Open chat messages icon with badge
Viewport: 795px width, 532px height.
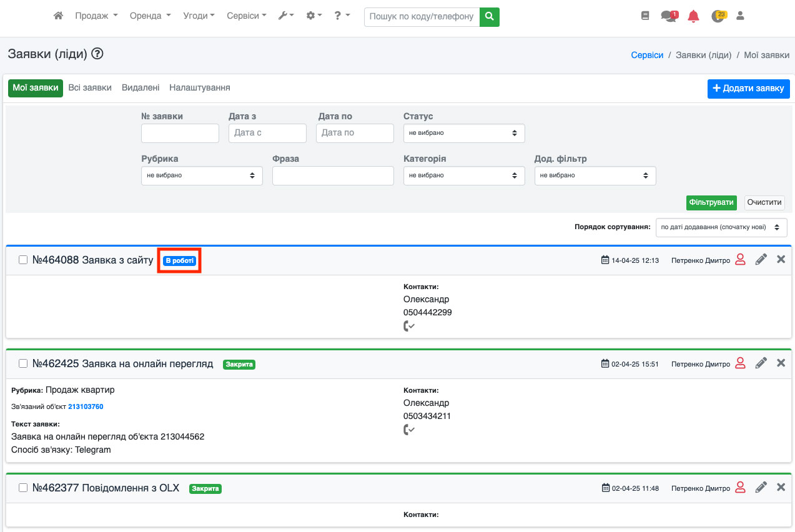tap(668, 16)
